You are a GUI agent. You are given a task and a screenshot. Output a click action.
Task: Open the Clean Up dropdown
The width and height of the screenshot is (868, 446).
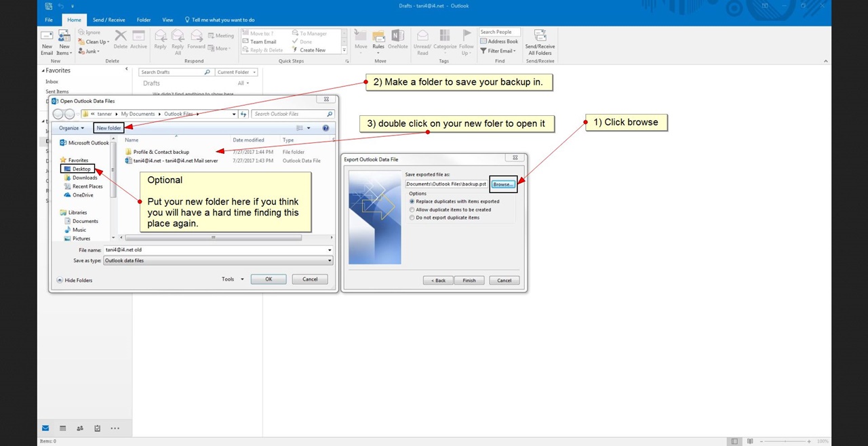pyautogui.click(x=95, y=42)
